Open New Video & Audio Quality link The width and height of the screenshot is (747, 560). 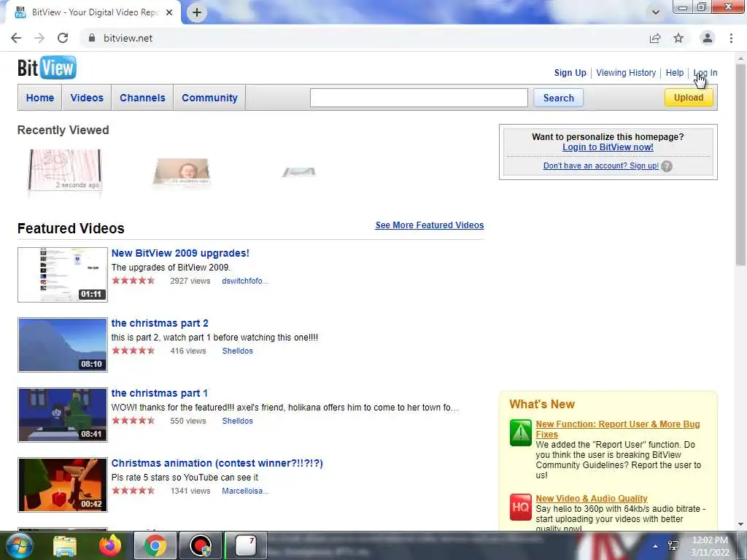tap(591, 499)
